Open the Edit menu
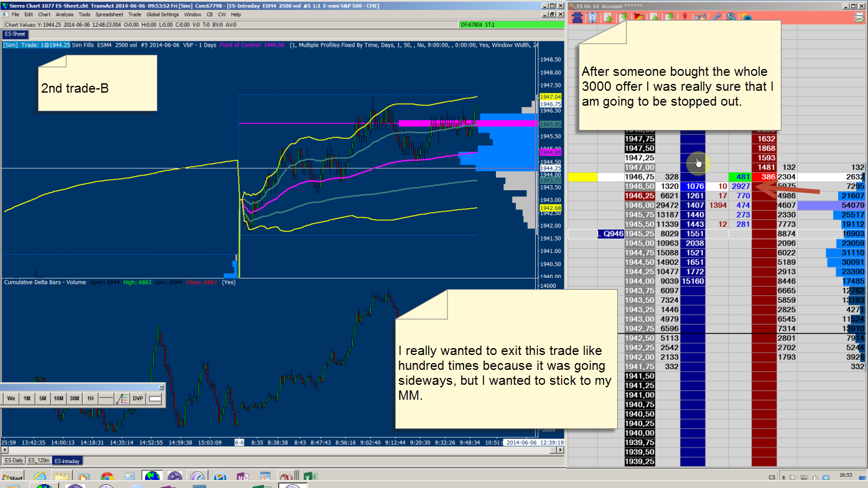The width and height of the screenshot is (868, 488). 29,14
